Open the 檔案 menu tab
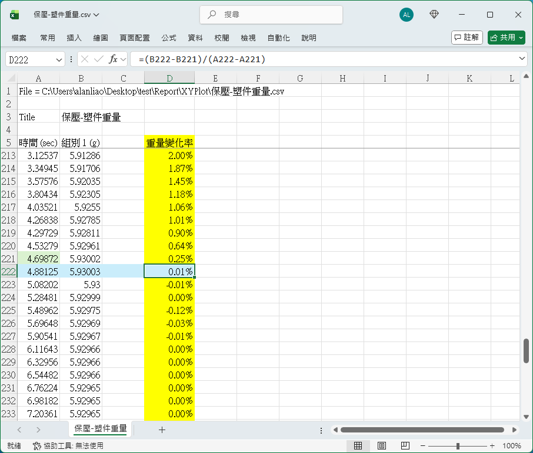This screenshot has height=453, width=533. click(x=19, y=38)
